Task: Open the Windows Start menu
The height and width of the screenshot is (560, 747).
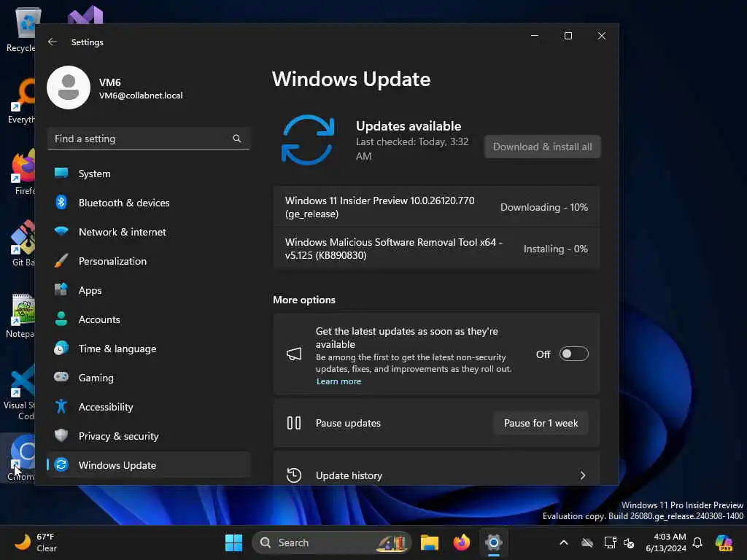Action: (x=233, y=542)
